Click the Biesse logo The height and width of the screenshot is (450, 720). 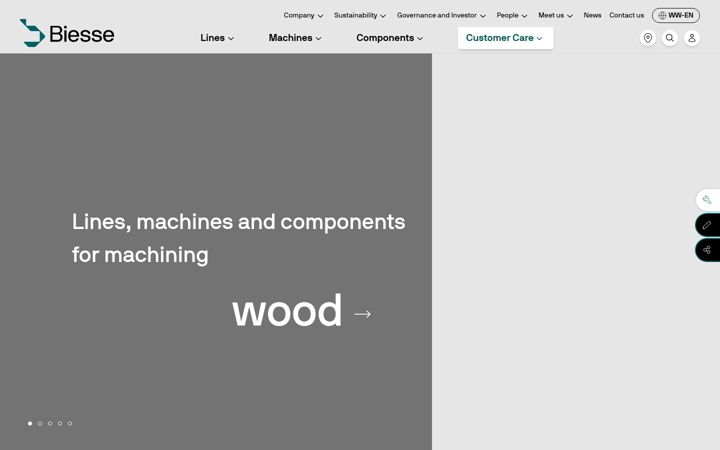point(67,33)
